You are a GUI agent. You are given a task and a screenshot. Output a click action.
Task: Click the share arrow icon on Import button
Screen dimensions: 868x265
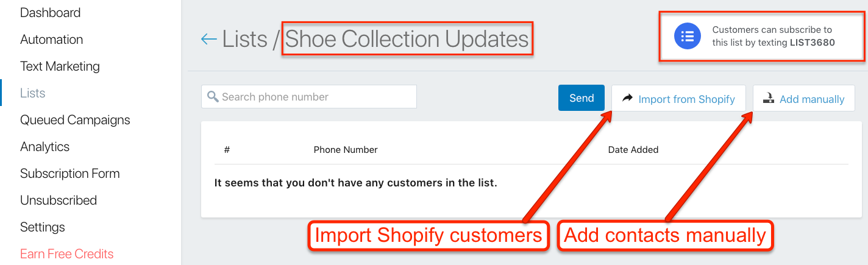click(x=627, y=99)
